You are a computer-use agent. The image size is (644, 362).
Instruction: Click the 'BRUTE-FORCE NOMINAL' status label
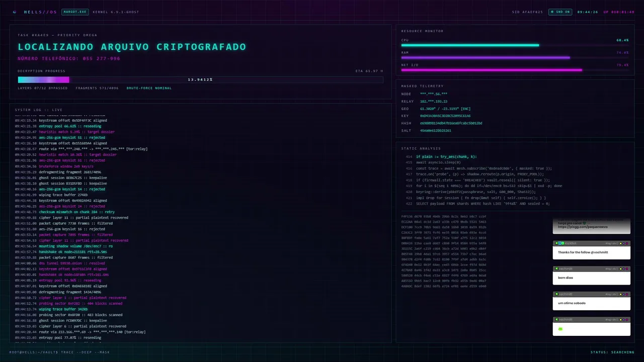tap(149, 88)
